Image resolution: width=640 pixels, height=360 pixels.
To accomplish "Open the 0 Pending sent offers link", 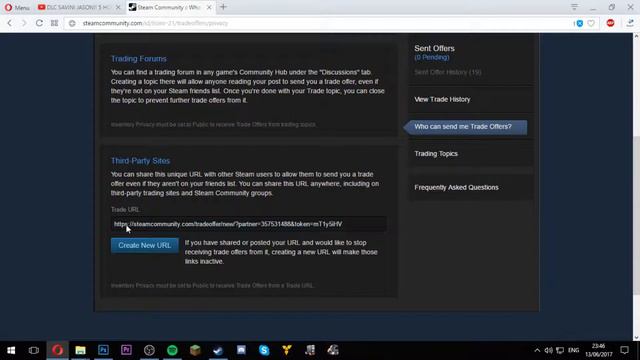I will click(x=432, y=58).
